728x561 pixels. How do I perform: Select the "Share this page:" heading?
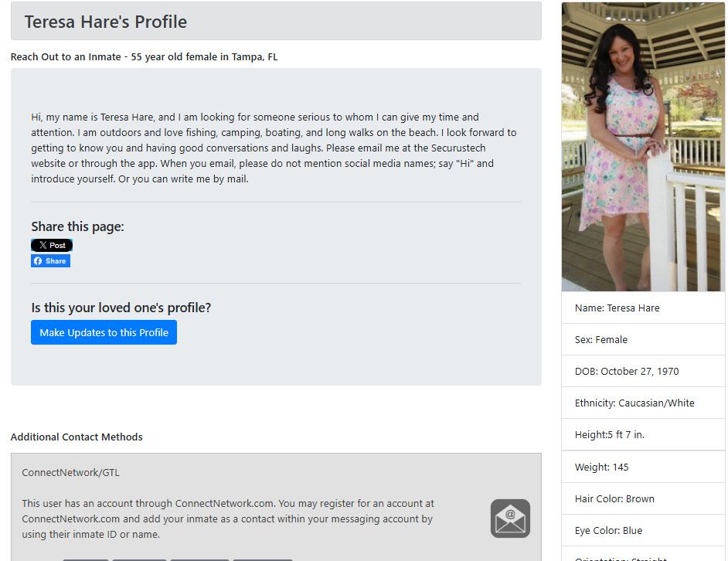tap(77, 226)
